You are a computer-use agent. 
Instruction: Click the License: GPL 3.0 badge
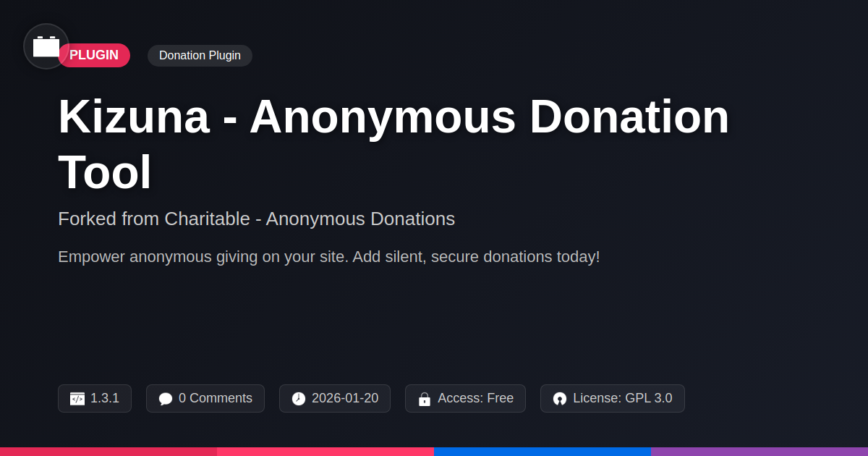tap(613, 399)
